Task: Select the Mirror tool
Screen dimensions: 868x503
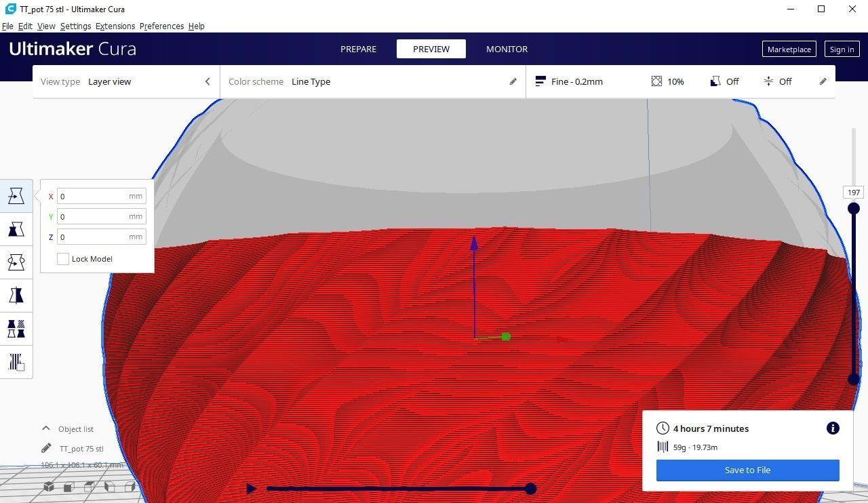Action: click(x=16, y=296)
